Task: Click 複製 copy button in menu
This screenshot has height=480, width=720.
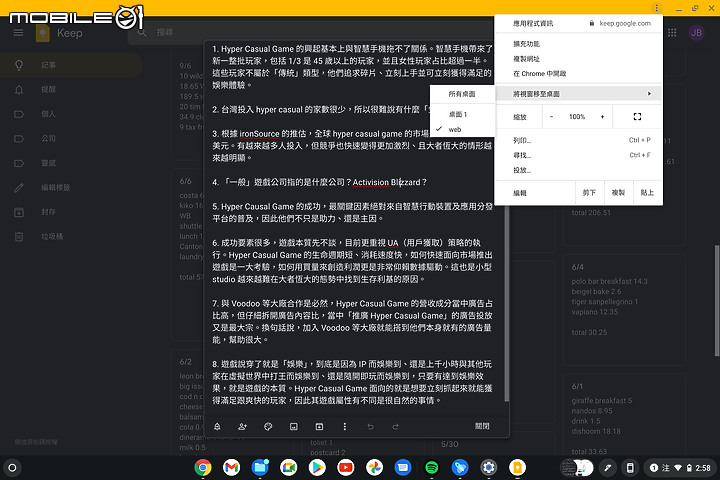Action: pos(619,193)
